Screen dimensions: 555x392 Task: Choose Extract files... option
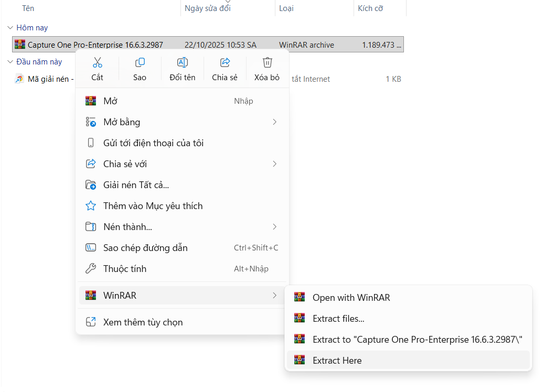pyautogui.click(x=338, y=319)
